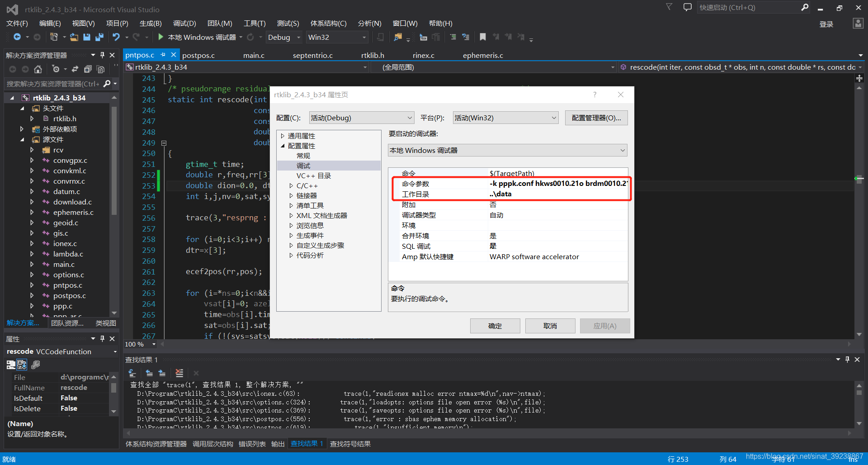The image size is (868, 465).
Task: Click the Save All toolbar icon
Action: click(99, 37)
